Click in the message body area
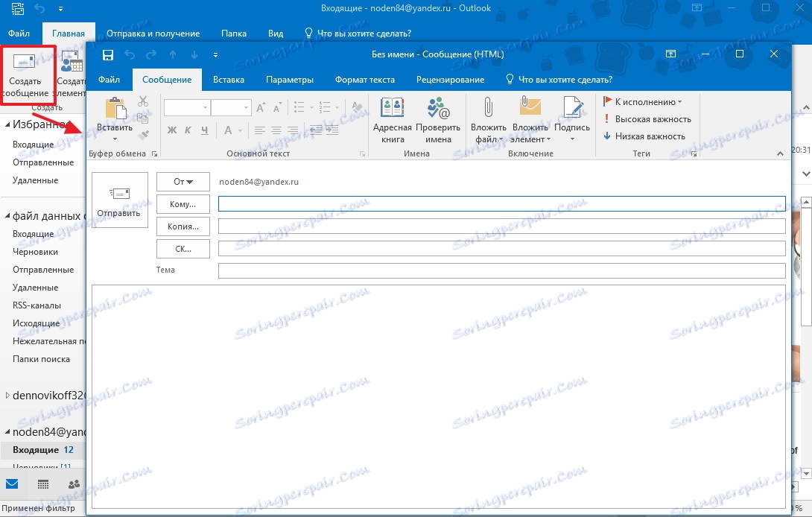Viewport: 812px width, 517px height. [x=439, y=396]
